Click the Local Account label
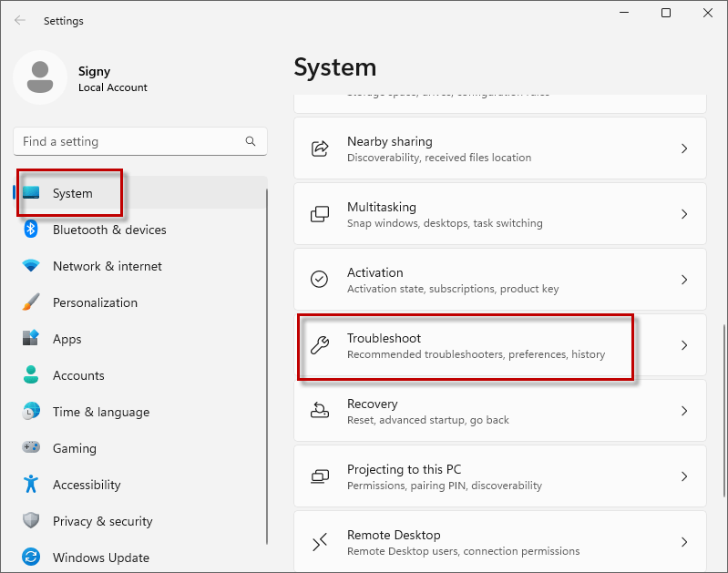Screen dimensions: 728x573 pyautogui.click(x=113, y=87)
